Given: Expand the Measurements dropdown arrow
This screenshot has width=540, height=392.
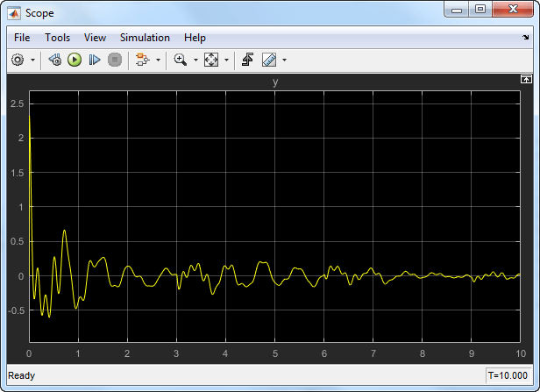Looking at the screenshot, I should 284,60.
